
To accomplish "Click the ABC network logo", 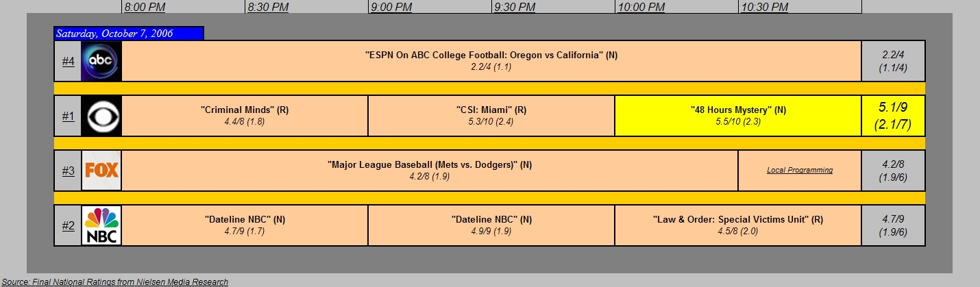I will 101,61.
